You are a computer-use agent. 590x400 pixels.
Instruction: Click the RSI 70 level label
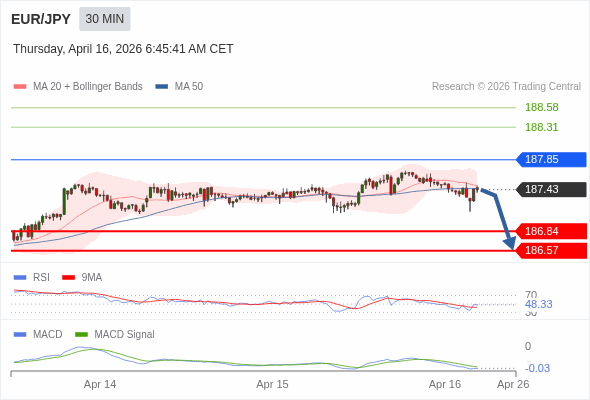531,295
